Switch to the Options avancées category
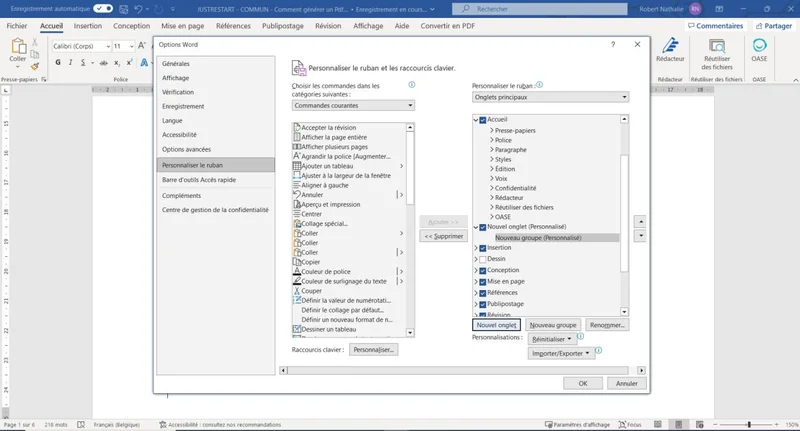Viewport: 800px width, 431px height. tap(186, 149)
